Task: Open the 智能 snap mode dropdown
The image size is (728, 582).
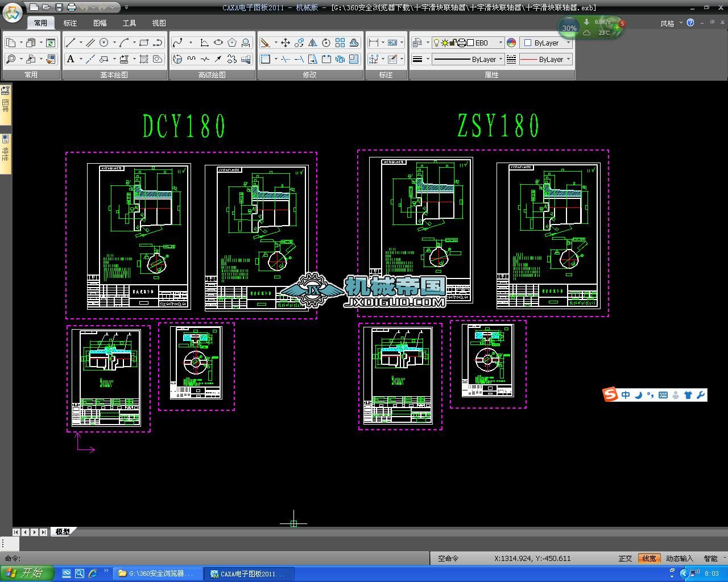Action: [x=714, y=559]
